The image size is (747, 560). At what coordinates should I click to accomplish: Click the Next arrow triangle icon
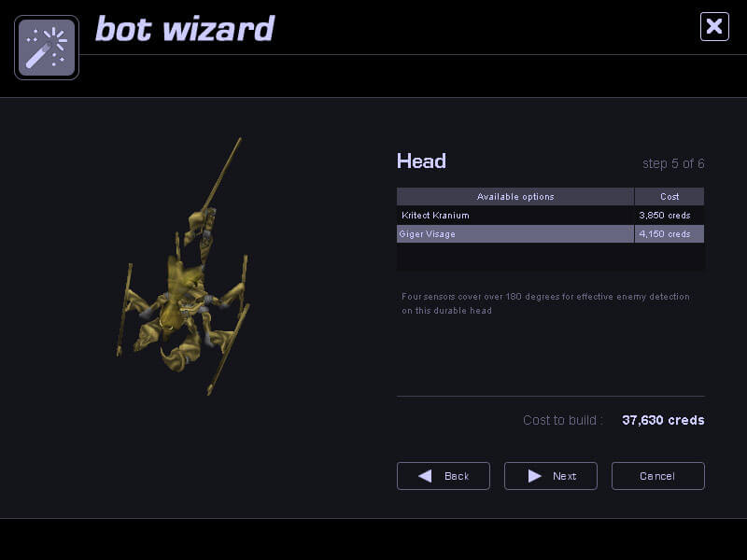tap(534, 476)
